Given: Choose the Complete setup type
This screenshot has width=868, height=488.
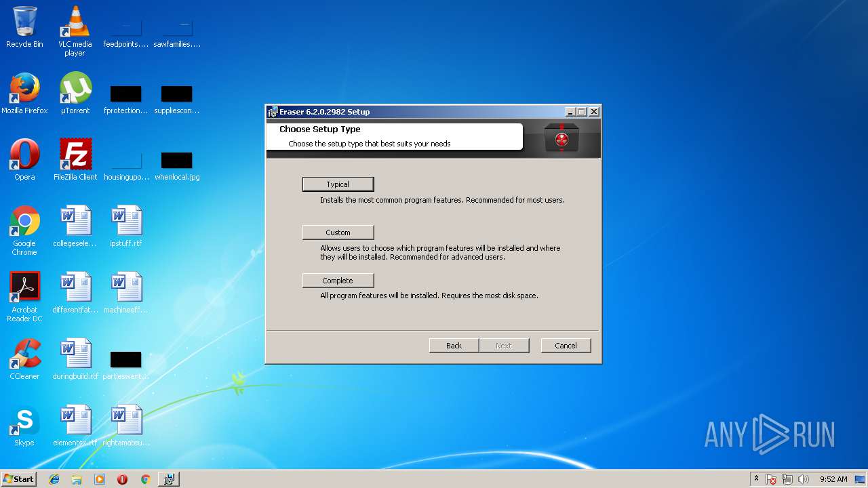Looking at the screenshot, I should tap(338, 281).
